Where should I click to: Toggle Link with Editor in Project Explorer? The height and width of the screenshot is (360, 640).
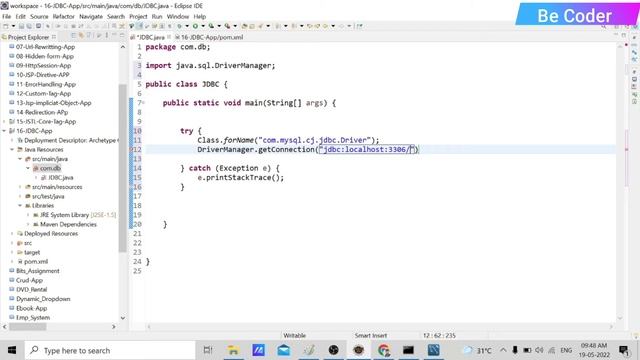82,36
